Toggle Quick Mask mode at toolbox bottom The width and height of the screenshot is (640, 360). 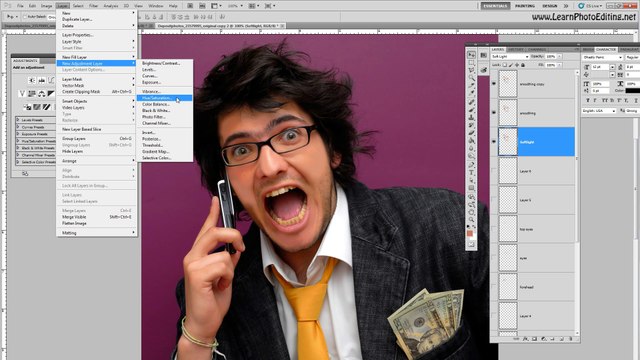(x=471, y=244)
